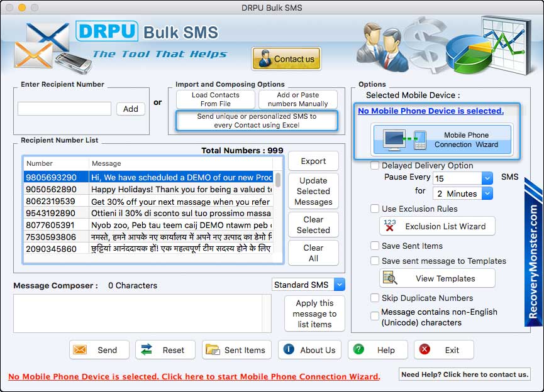Click the recipient number input field

[x=65, y=109]
